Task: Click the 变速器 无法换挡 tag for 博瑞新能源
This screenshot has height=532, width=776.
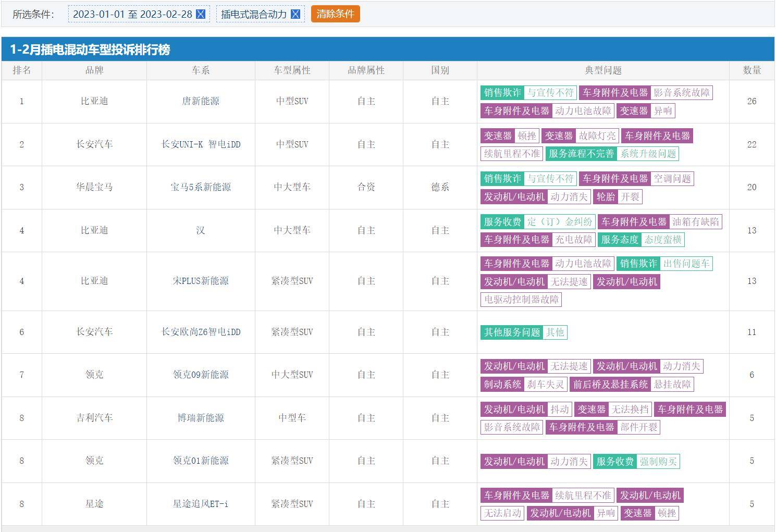Action: (613, 410)
